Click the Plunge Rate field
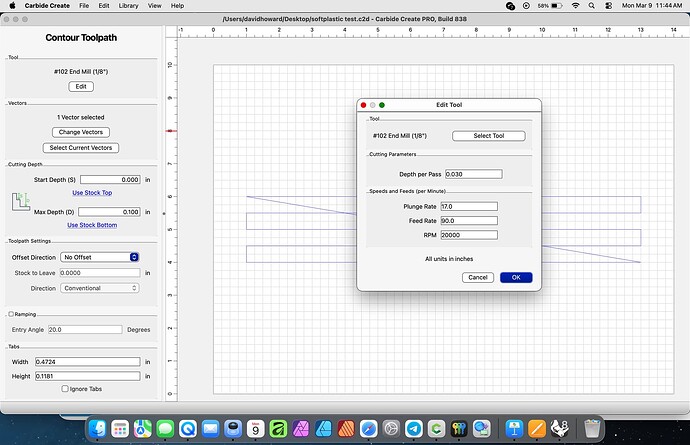Screen dimensions: 690x445 click(x=469, y=206)
